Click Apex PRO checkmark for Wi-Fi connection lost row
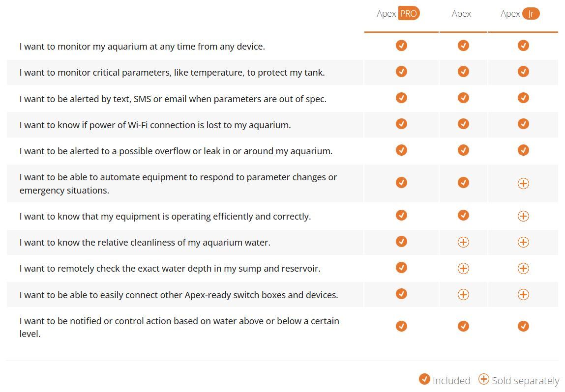This screenshot has height=392, width=565. [x=401, y=124]
